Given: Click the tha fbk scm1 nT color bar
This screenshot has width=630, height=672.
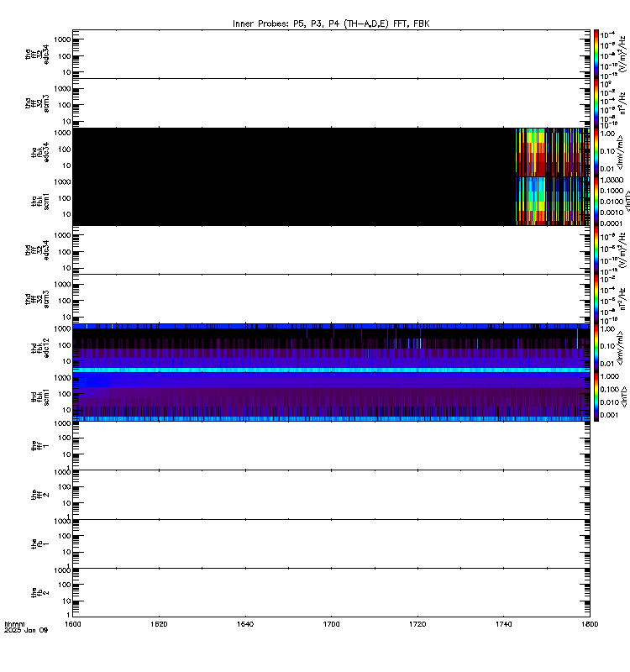Looking at the screenshot, I should [x=596, y=201].
